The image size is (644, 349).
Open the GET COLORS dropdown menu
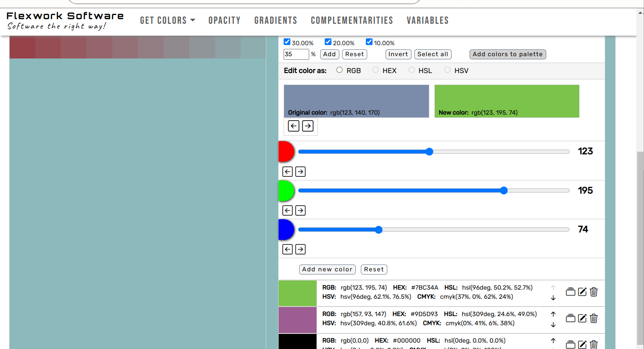pos(168,21)
